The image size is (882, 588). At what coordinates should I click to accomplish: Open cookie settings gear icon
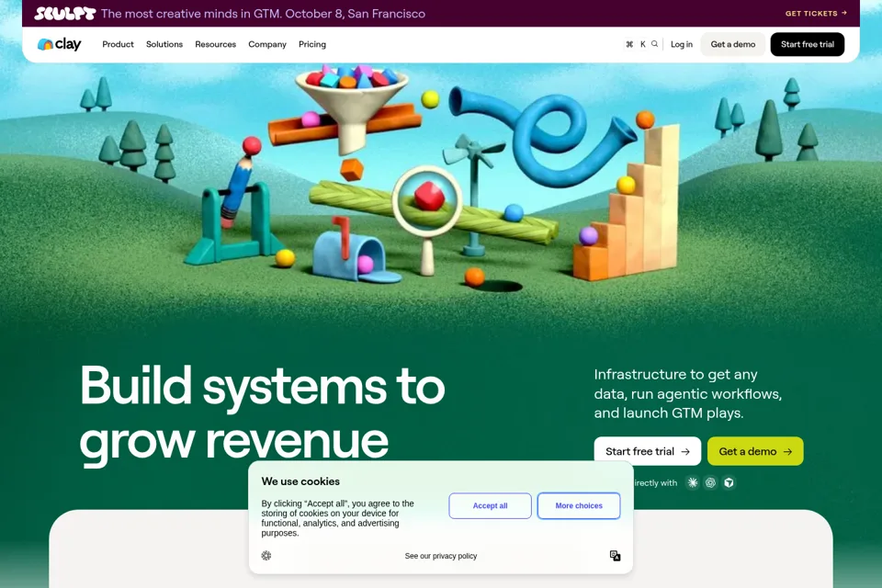tap(266, 555)
